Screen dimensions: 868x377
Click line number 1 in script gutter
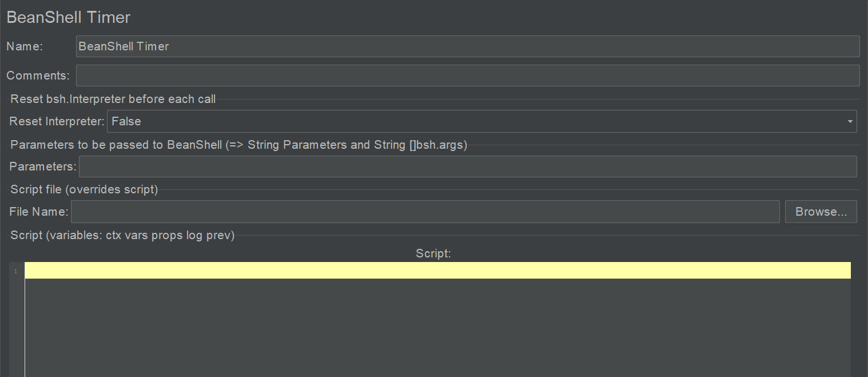[16, 271]
